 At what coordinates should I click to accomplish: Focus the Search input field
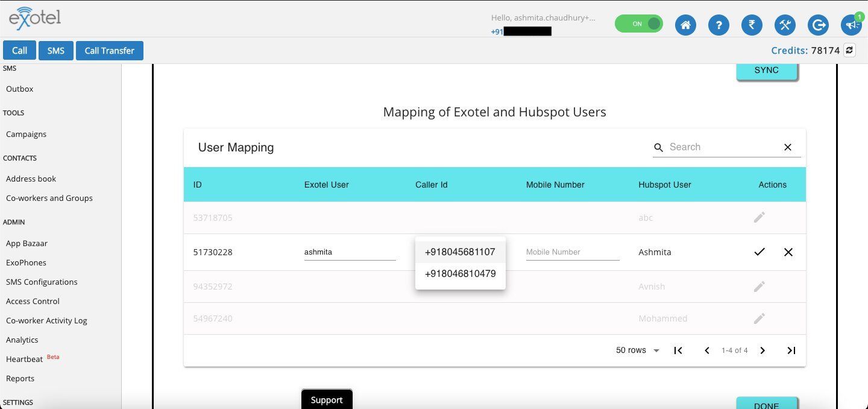click(x=723, y=147)
